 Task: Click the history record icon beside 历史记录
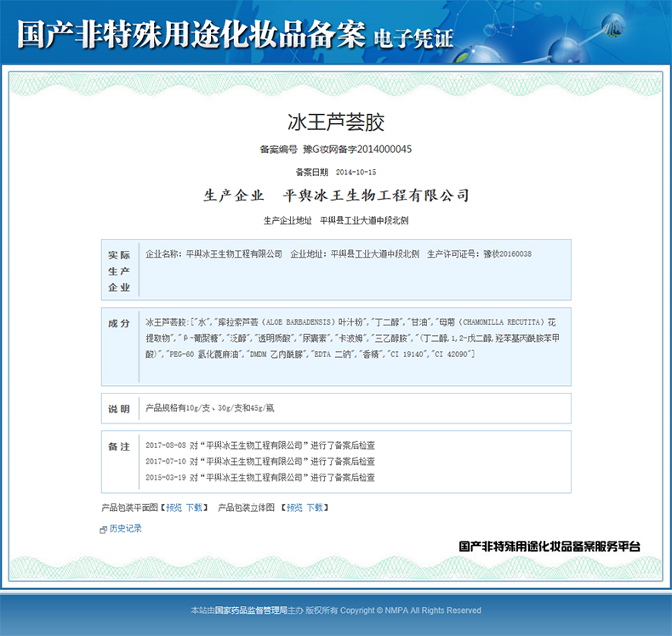[x=103, y=530]
